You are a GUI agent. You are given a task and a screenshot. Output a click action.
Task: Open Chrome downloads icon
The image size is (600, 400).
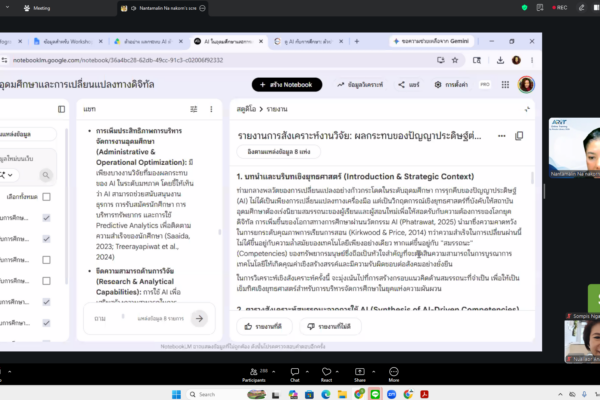(500, 60)
